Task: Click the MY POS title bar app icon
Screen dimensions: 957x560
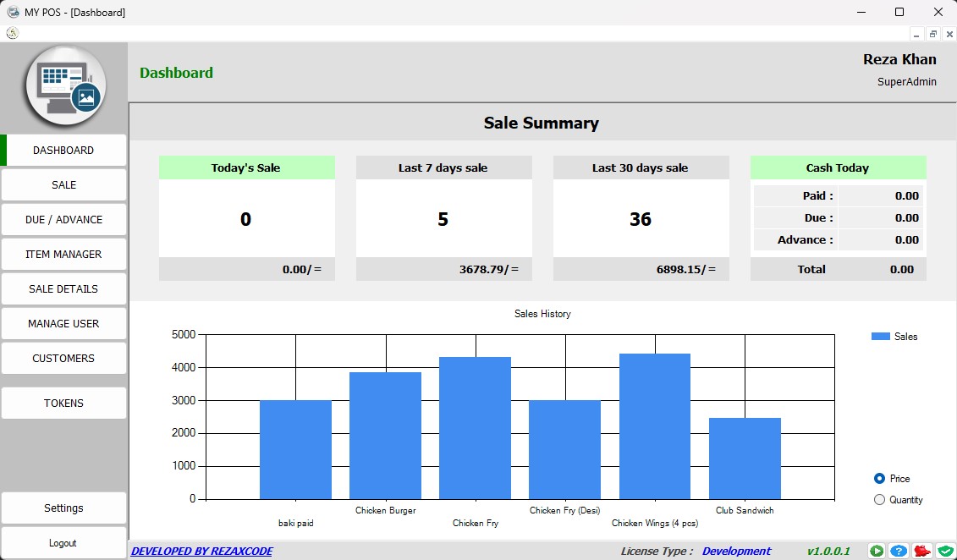Action: point(13,12)
